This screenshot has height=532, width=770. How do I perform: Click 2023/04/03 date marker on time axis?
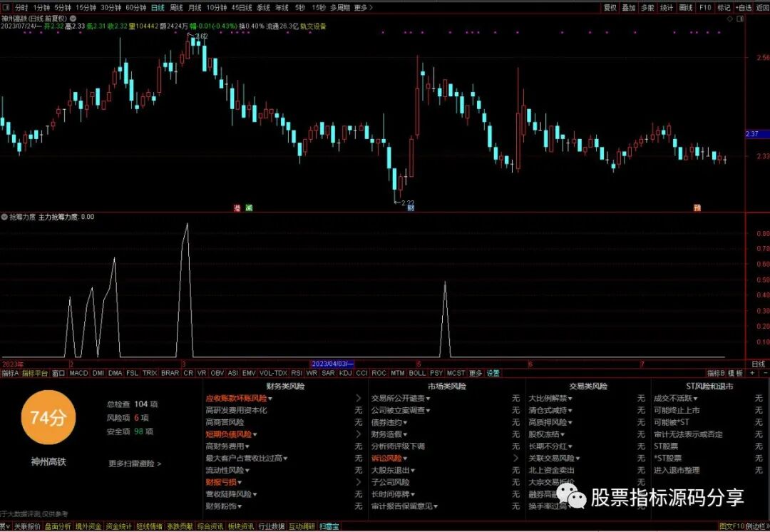(332, 364)
